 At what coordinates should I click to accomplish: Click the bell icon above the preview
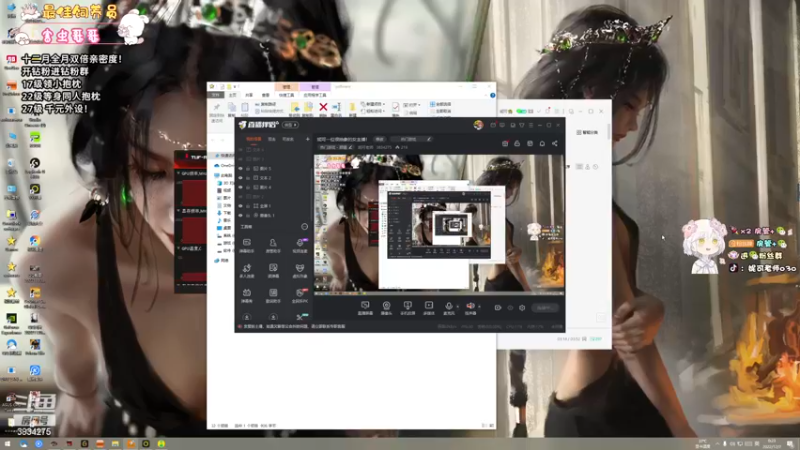(542, 143)
